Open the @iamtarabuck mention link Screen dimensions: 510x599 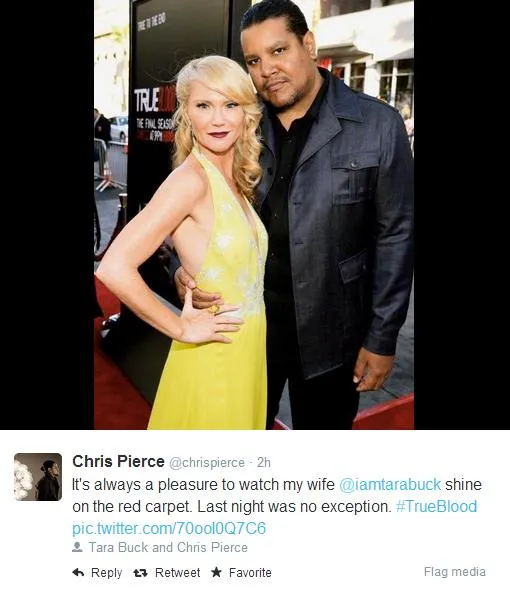[390, 484]
